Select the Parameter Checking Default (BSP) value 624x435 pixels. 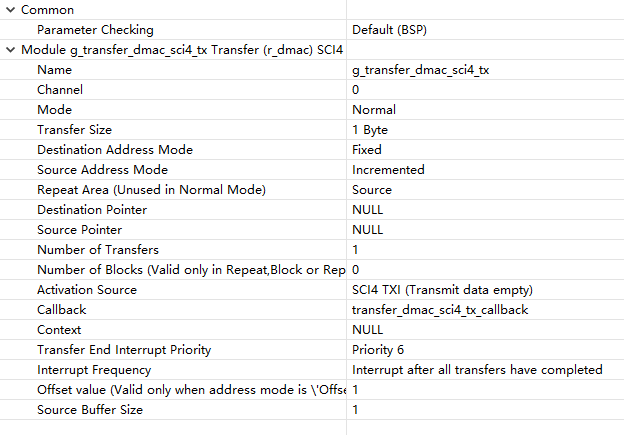(485, 30)
